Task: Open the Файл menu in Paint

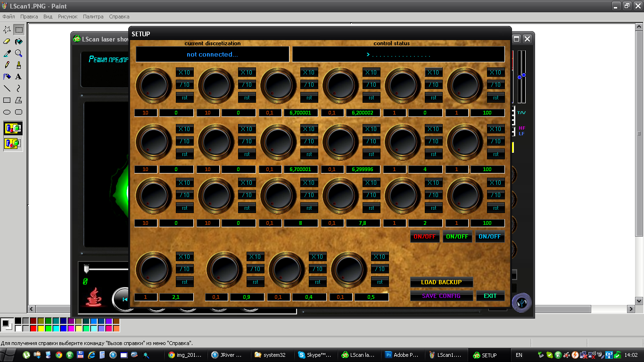Action: click(8, 16)
